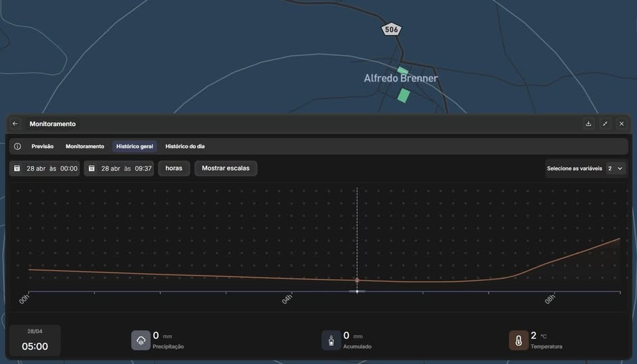Click start date calendar icon
This screenshot has height=364, width=637.
tap(17, 169)
